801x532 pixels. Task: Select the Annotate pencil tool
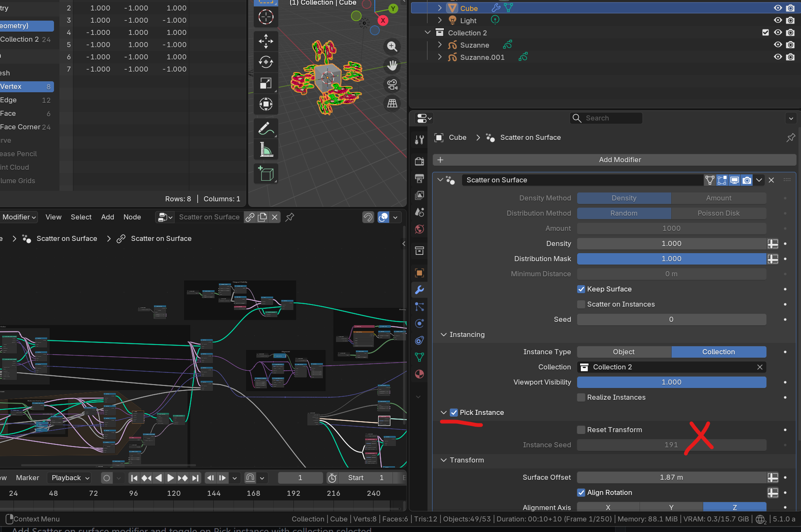tap(266, 128)
